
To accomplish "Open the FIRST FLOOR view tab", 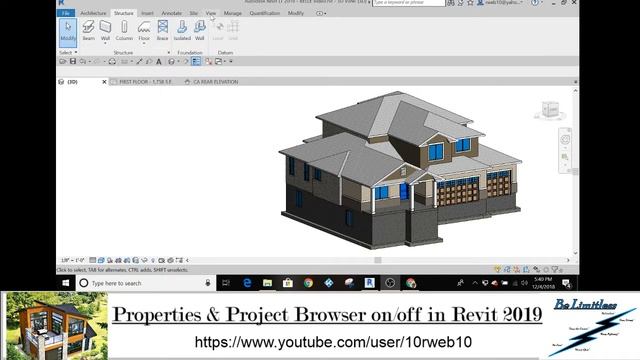I will 141,82.
